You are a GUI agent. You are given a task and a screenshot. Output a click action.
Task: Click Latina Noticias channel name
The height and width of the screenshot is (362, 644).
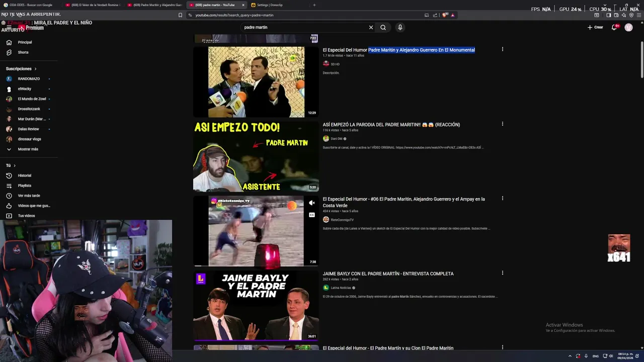coord(341,288)
